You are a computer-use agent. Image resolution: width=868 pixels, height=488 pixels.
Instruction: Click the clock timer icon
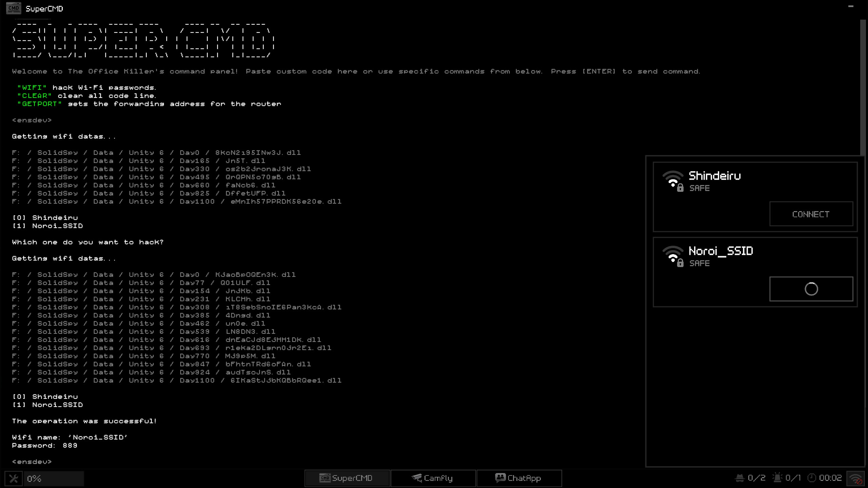[x=812, y=478]
